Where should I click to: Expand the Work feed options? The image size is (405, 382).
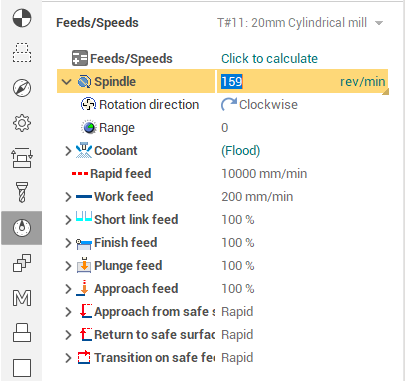tap(68, 197)
